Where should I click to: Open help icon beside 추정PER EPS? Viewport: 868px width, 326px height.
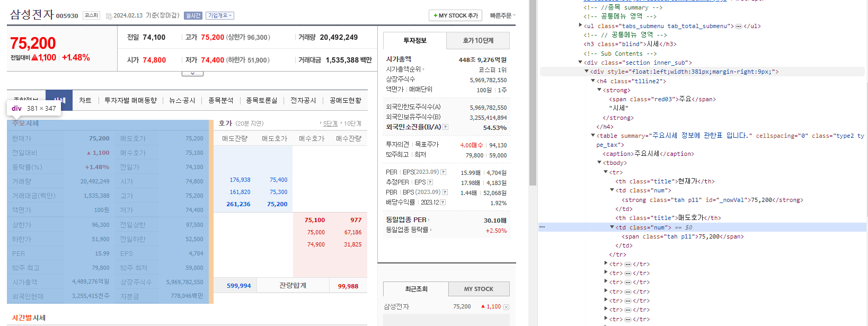[430, 182]
